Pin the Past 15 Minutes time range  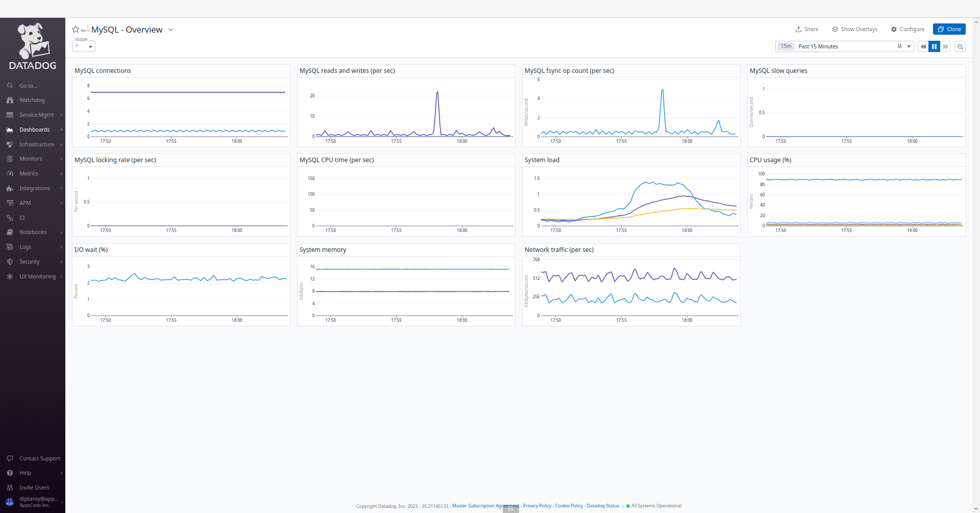[899, 46]
